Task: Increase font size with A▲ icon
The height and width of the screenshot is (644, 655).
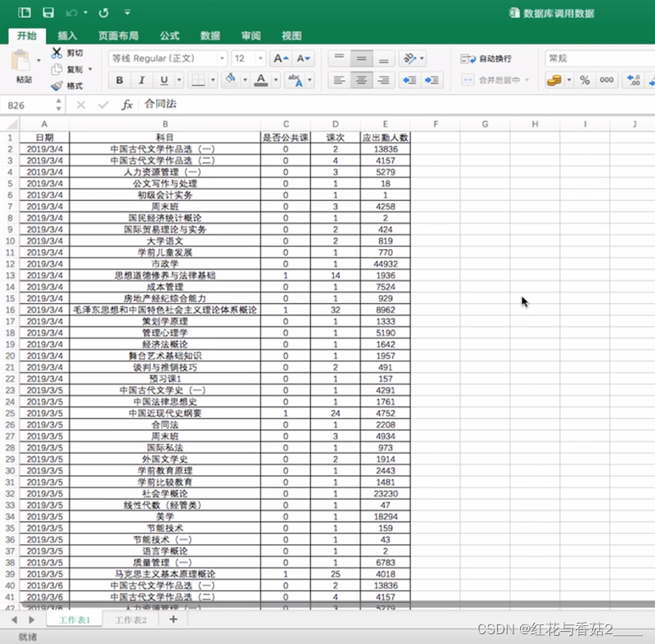Action: [281, 58]
